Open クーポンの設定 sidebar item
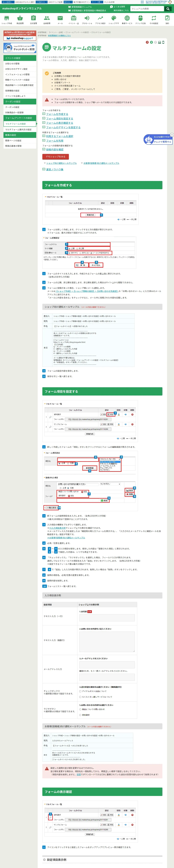This screenshot has width=174, height=868. [20, 107]
